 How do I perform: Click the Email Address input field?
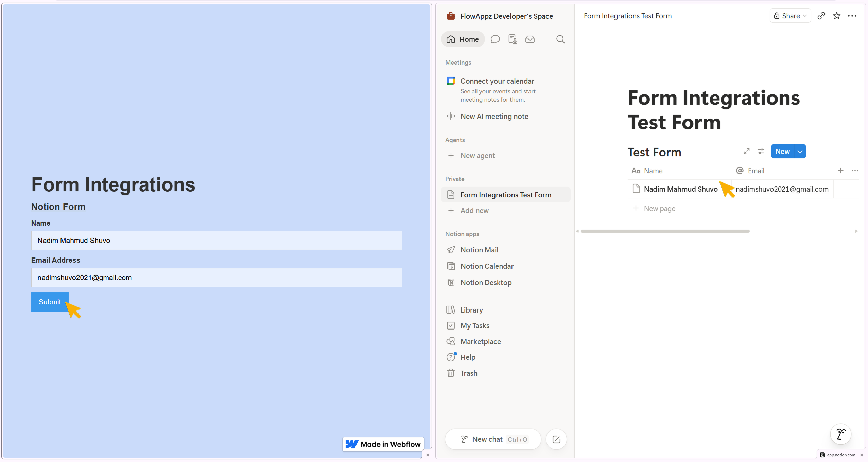click(216, 278)
